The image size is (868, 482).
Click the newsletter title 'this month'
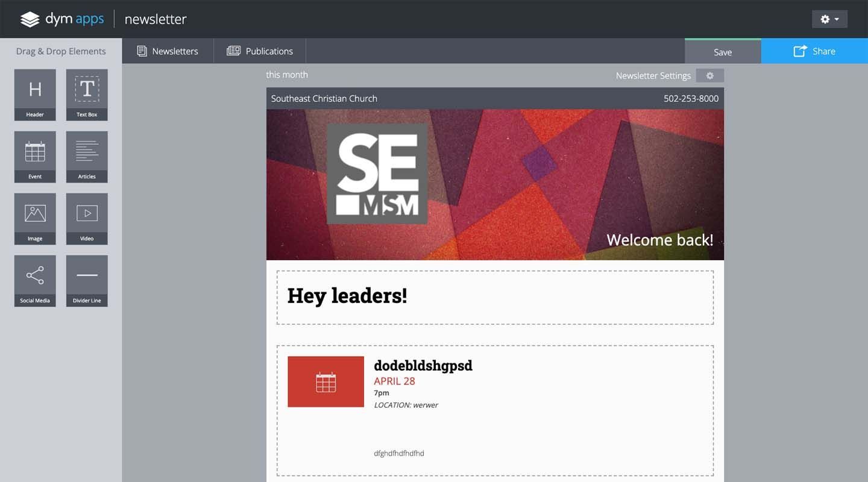pyautogui.click(x=287, y=75)
